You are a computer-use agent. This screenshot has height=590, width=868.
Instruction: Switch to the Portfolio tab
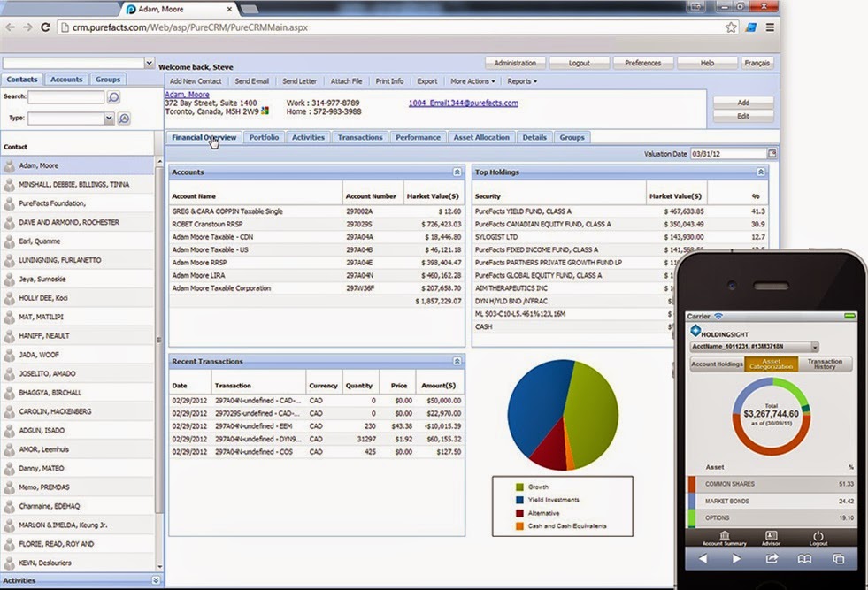pos(264,137)
